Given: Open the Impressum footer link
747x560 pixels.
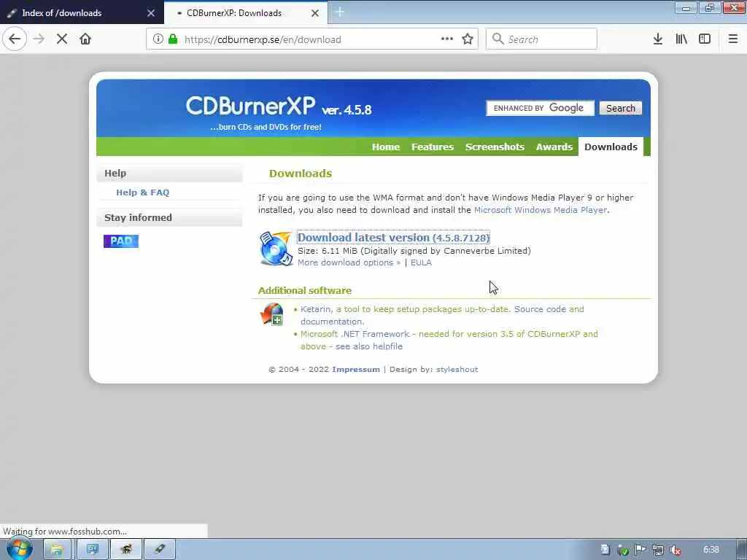Looking at the screenshot, I should 356,369.
